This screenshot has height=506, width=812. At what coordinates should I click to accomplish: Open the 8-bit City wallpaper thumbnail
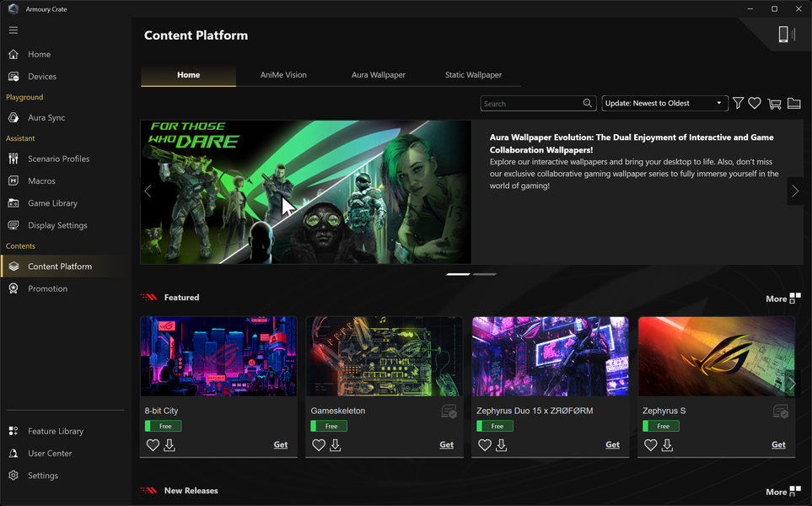[218, 357]
